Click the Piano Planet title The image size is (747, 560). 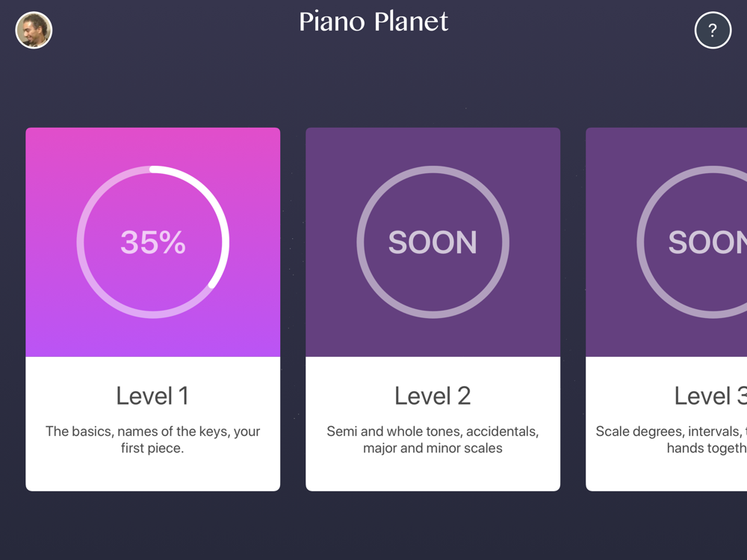pos(373,22)
